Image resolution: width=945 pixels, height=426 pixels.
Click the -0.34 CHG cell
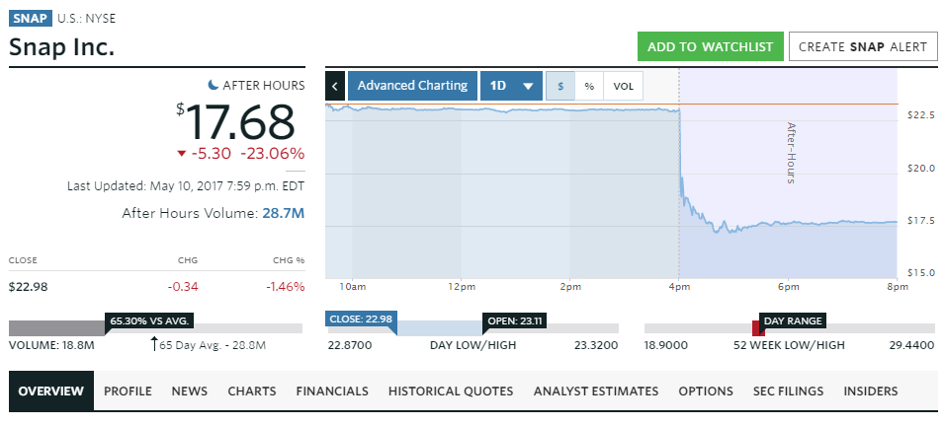[183, 287]
